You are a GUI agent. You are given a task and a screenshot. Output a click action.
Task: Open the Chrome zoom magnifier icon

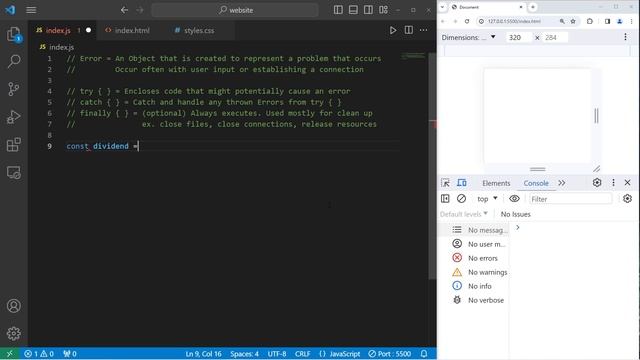click(x=562, y=21)
